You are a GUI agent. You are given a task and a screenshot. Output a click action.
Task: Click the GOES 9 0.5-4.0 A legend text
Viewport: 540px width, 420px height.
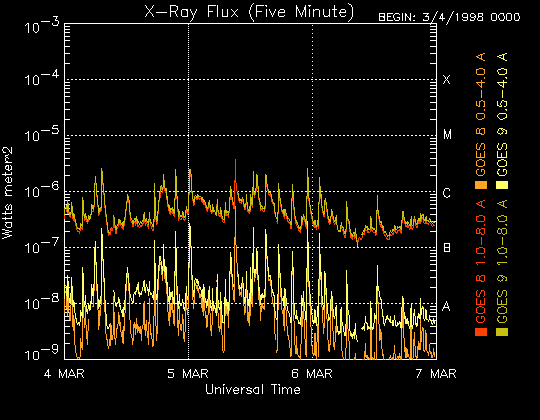click(502, 114)
